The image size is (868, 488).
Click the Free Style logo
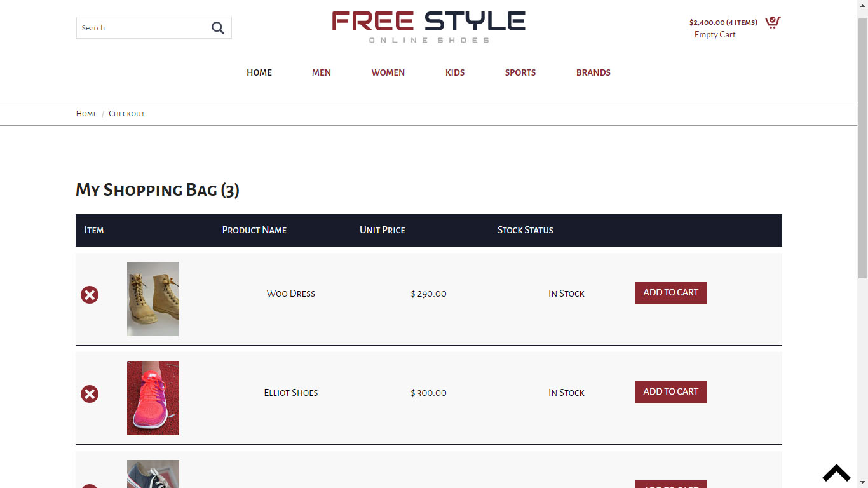[x=428, y=27]
